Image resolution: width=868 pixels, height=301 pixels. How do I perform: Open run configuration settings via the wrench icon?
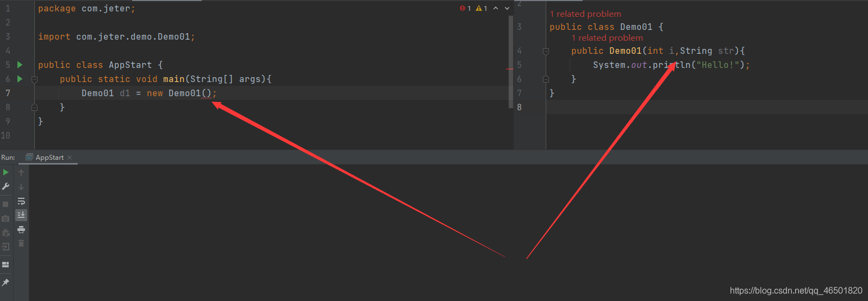5,186
